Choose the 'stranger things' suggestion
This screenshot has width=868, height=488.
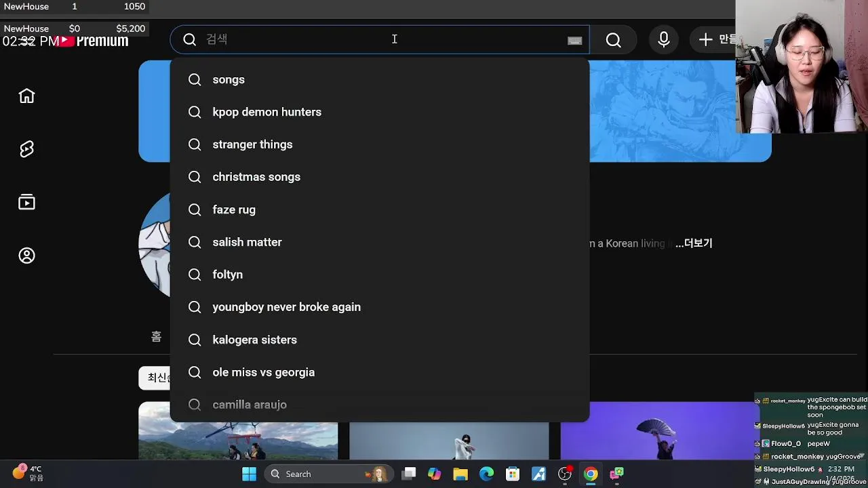coord(380,144)
